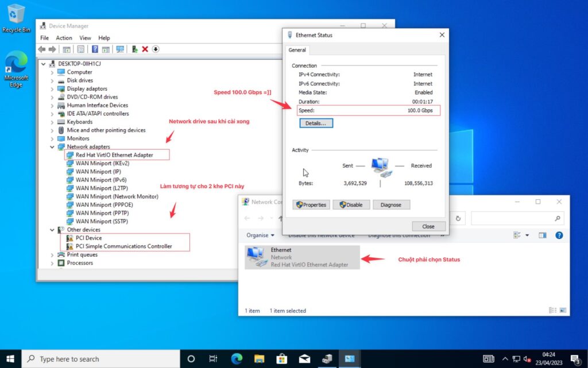Collapse the Other devices category

pos(52,230)
